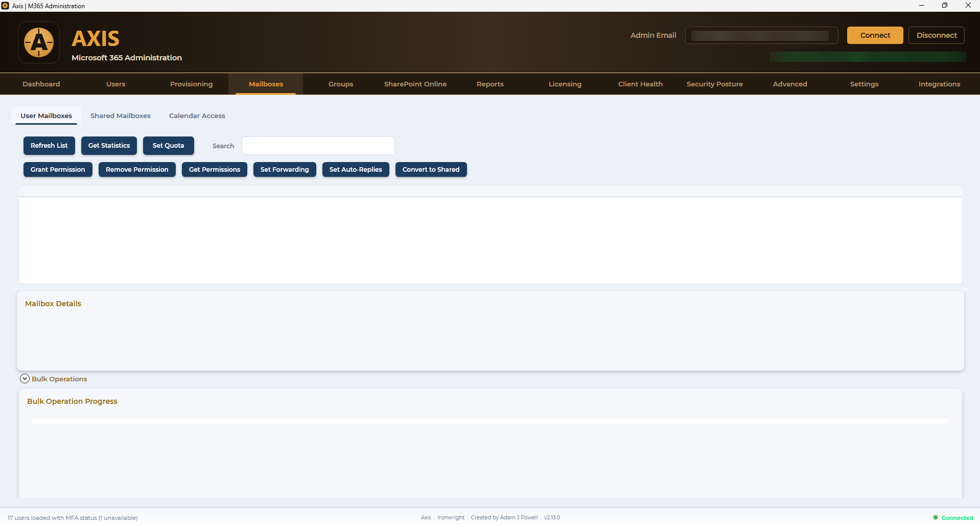Image resolution: width=980 pixels, height=525 pixels.
Task: Go to the Groups tab
Action: coord(341,84)
